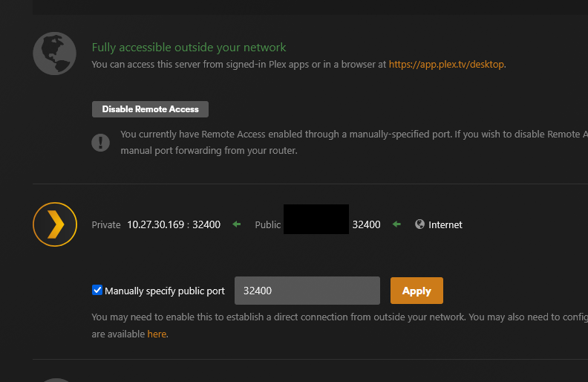Click the "Fully accessible outside your network" heading

click(x=189, y=48)
